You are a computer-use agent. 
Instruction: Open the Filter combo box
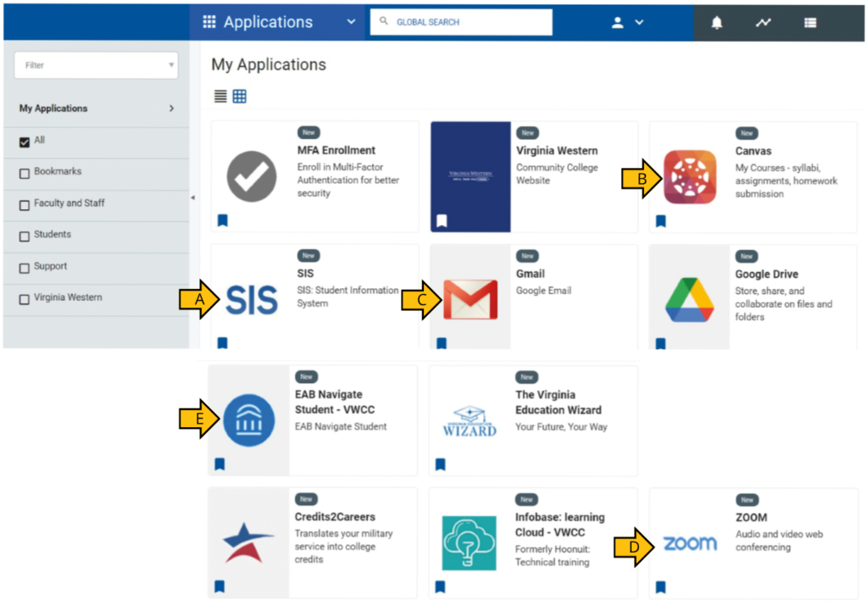click(97, 65)
